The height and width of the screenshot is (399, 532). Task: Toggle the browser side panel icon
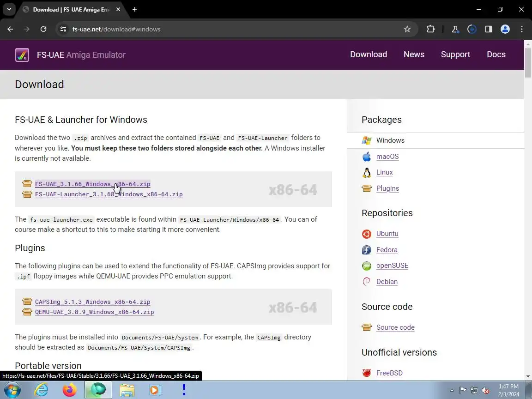coord(488,29)
